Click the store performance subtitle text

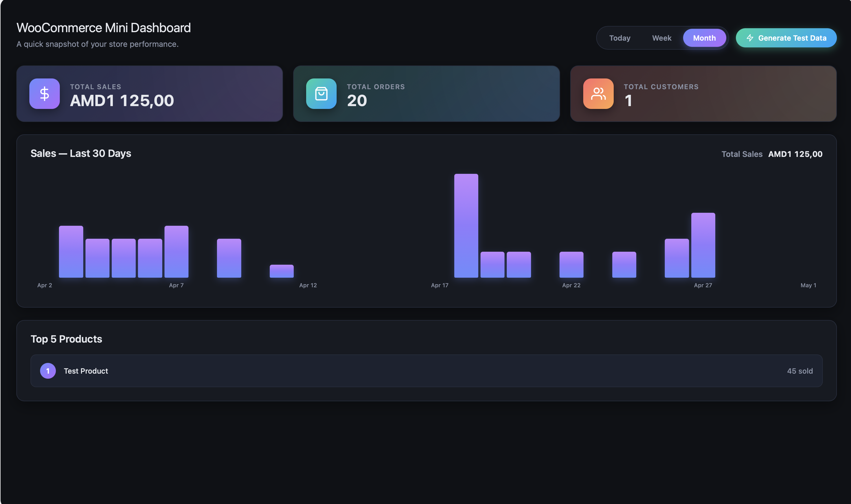pyautogui.click(x=97, y=44)
